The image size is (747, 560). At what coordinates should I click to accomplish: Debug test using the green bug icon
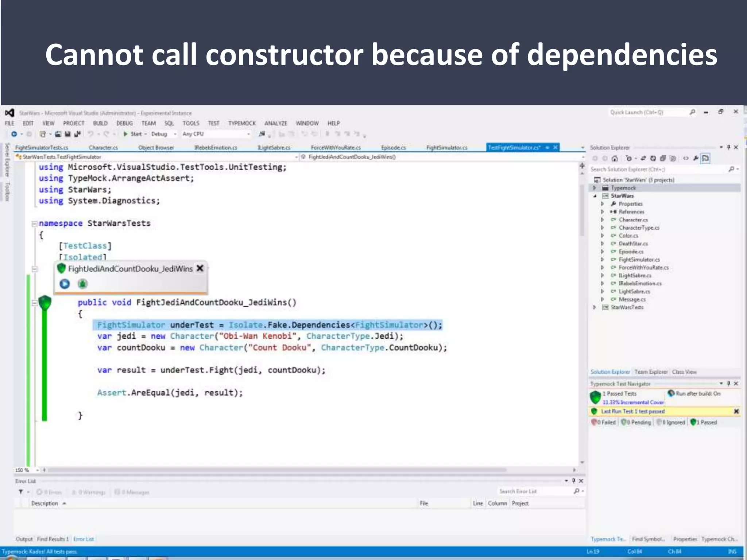82,284
